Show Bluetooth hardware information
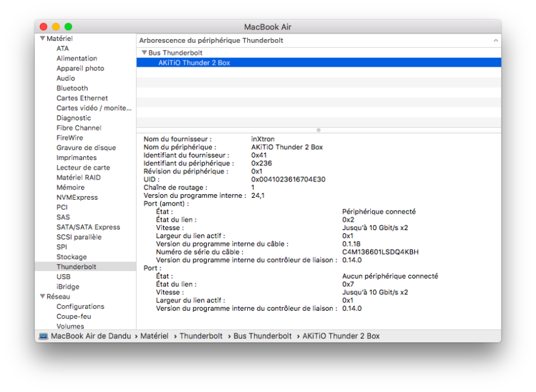Viewport: 536px width, 392px height. point(72,88)
